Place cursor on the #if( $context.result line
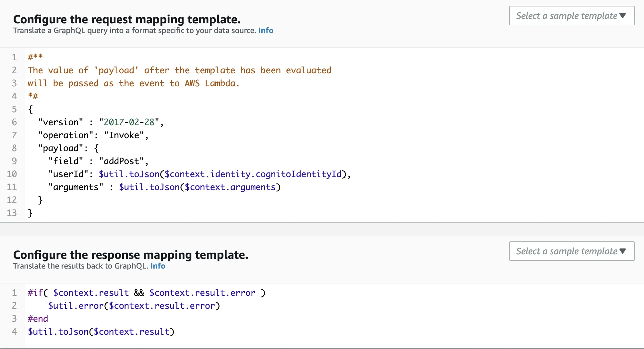644x349 pixels. 146,293
